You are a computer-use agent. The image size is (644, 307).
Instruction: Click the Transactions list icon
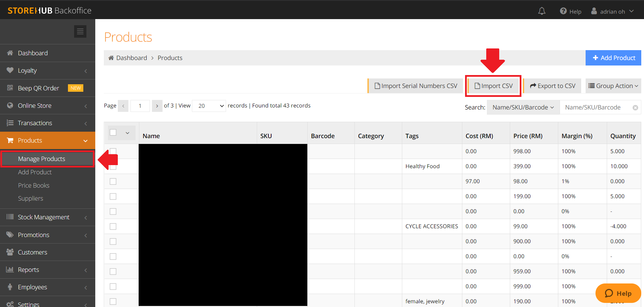click(10, 123)
